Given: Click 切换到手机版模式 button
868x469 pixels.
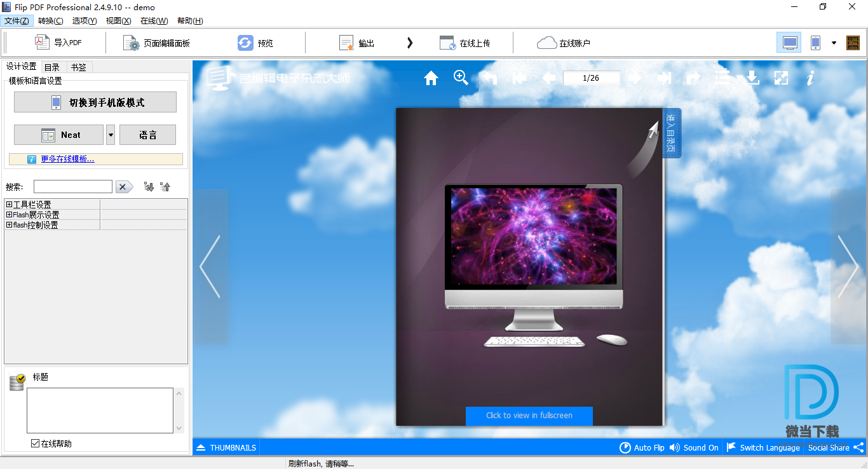Looking at the screenshot, I should [95, 102].
